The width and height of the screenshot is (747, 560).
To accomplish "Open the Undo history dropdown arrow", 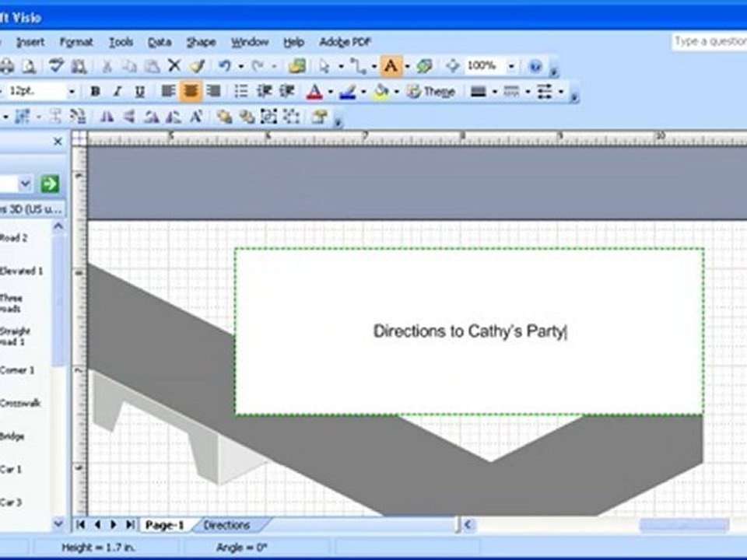I will click(x=241, y=66).
